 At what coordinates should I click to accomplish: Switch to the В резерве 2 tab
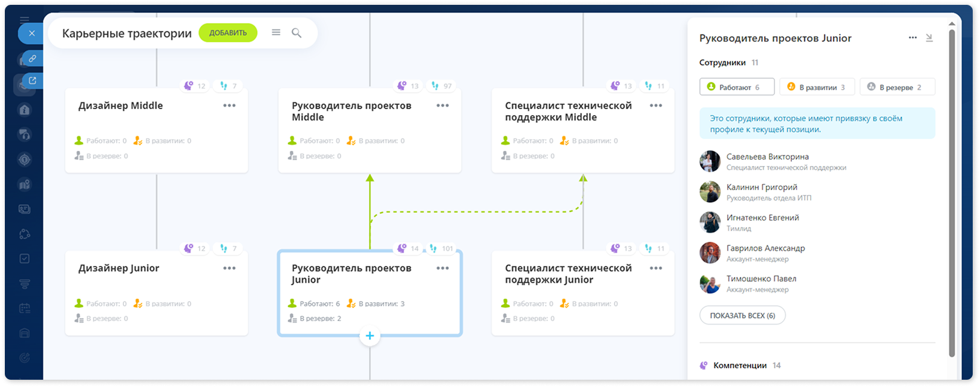click(897, 87)
